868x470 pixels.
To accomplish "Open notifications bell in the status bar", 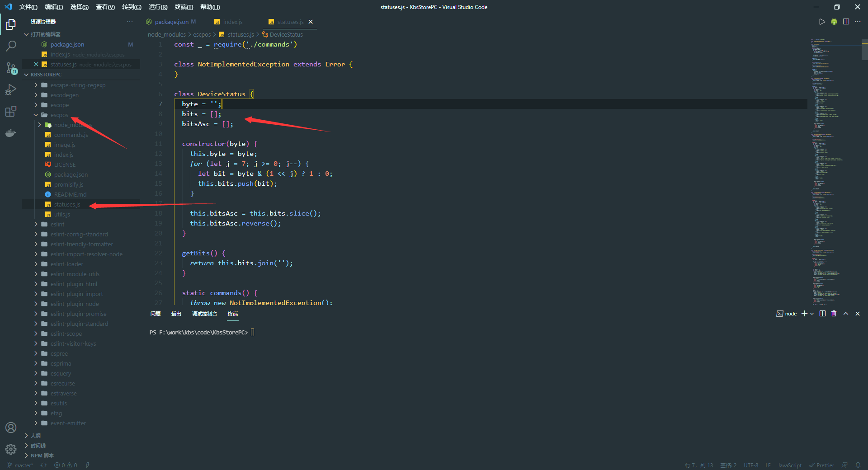I will [x=858, y=465].
